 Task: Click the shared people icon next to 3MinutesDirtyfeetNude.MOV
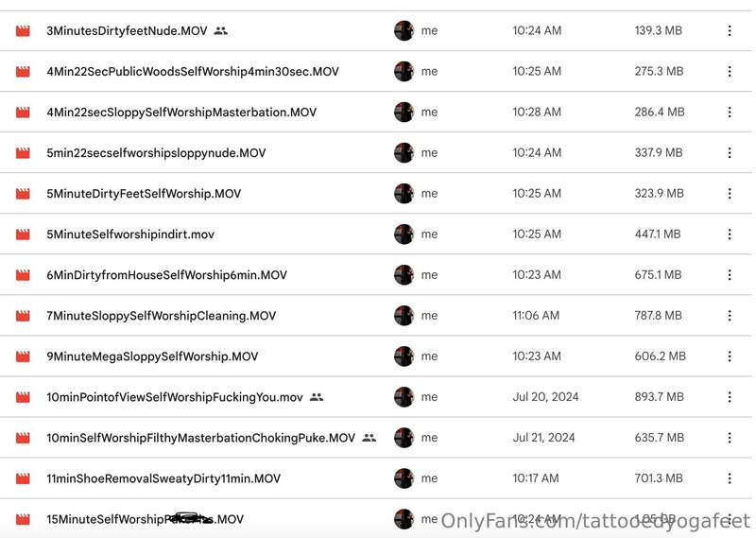pos(221,31)
